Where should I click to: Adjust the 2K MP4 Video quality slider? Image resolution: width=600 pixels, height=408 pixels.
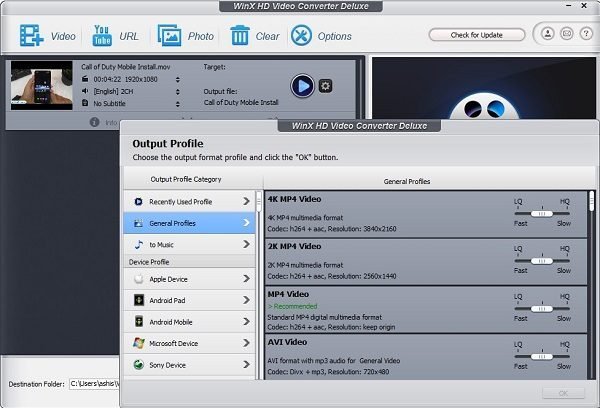coord(542,261)
